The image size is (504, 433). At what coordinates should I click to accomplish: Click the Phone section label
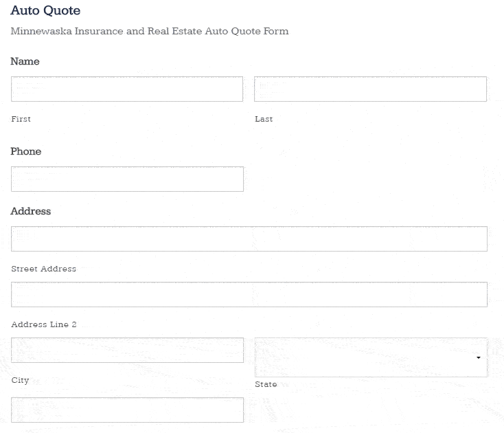25,151
